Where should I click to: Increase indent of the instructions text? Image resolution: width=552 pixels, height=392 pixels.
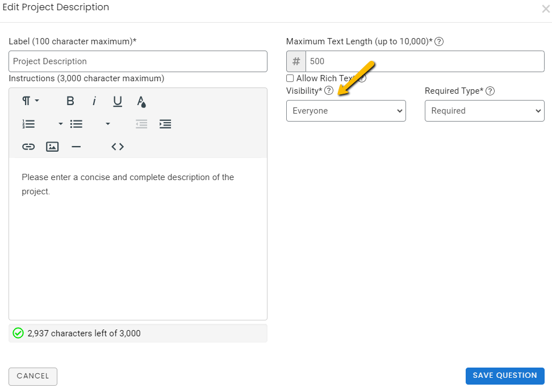165,123
